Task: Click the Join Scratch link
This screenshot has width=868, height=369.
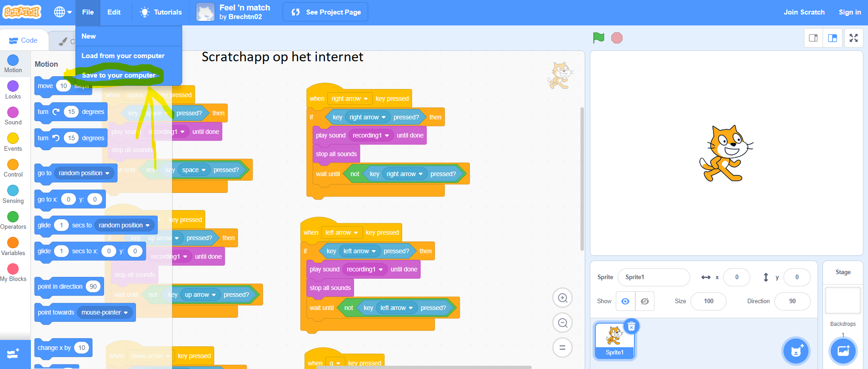Action: [x=804, y=12]
